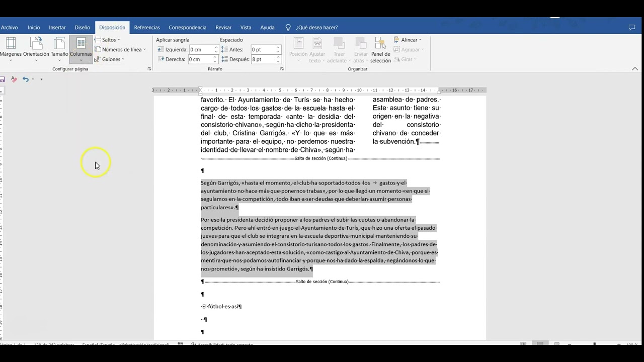Switch to the Insertar tab
The image size is (644, 362).
(x=57, y=28)
